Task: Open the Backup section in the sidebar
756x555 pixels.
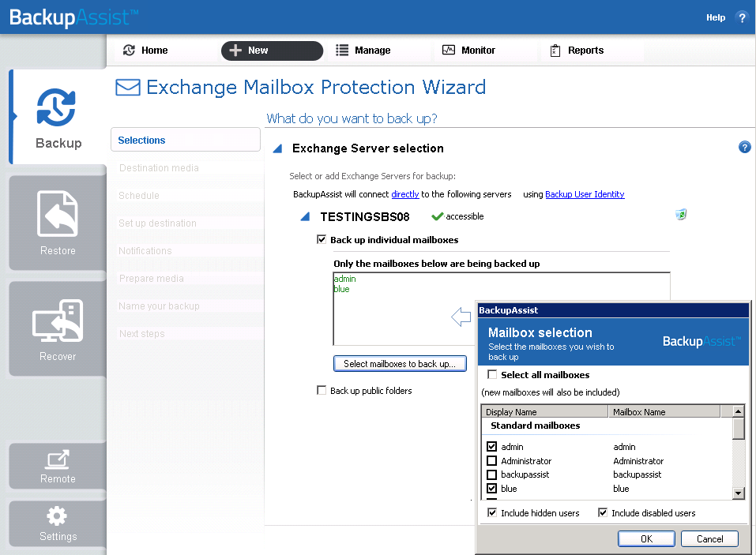Action: (58, 117)
